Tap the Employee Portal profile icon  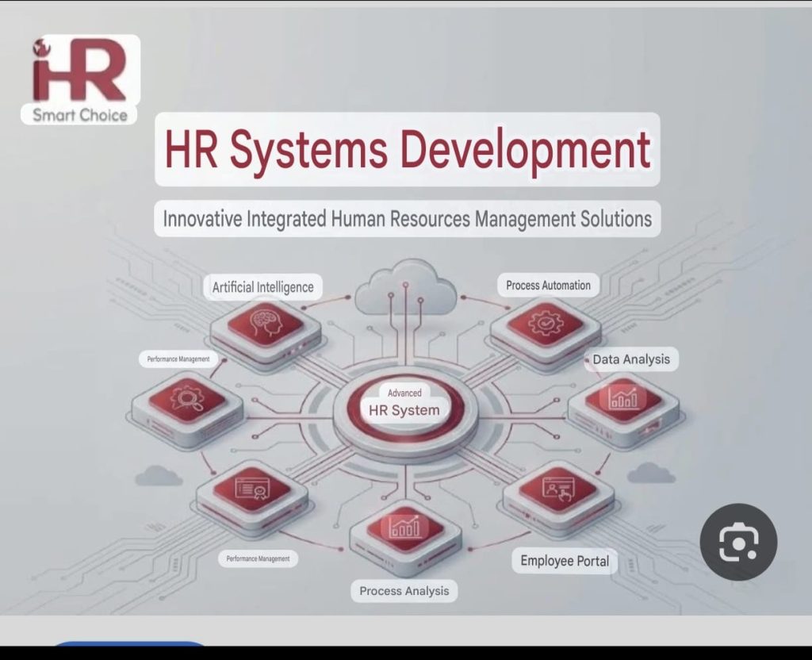click(x=558, y=489)
